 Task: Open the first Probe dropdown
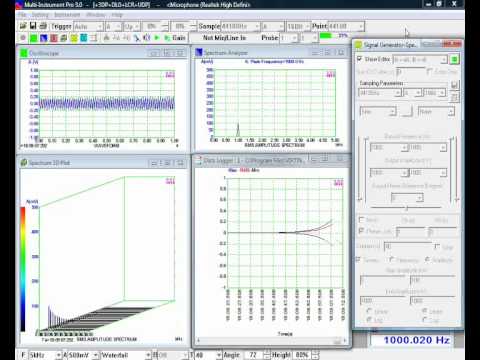289,38
